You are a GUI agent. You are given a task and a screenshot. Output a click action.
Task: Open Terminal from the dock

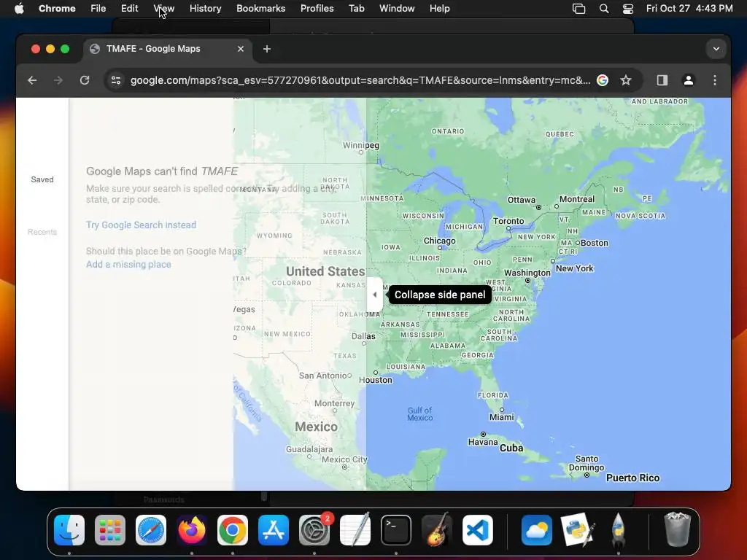(396, 530)
